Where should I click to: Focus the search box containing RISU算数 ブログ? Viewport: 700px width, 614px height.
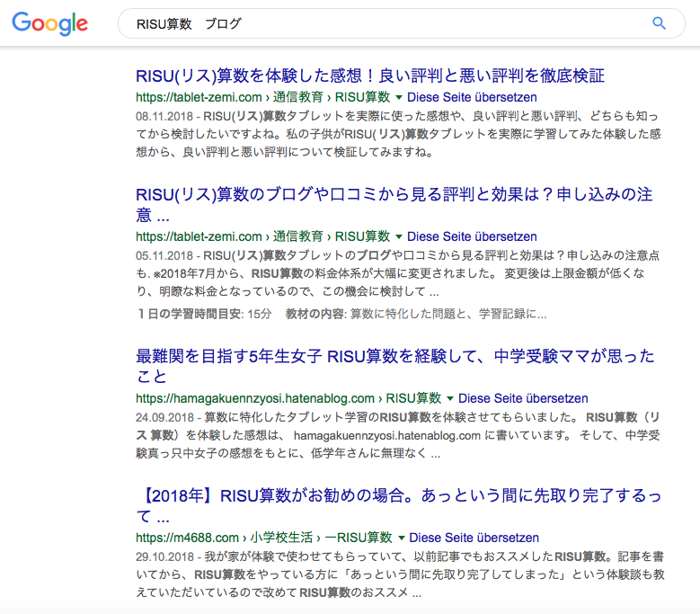coord(401,23)
